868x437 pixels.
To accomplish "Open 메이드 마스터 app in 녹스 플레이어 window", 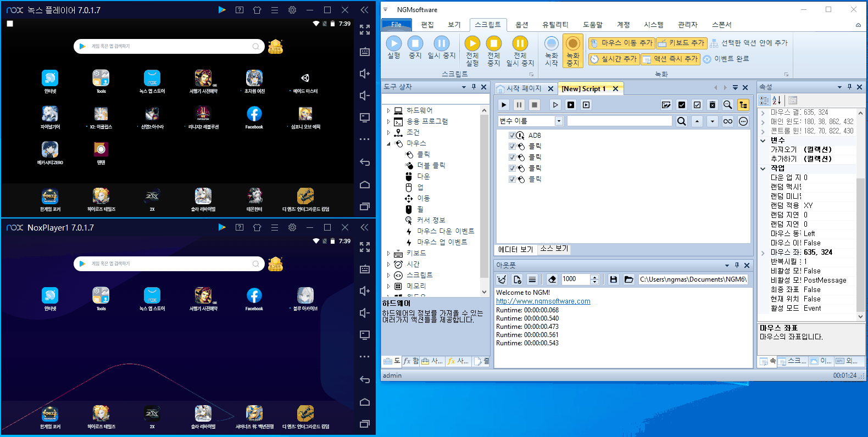I will [x=305, y=82].
